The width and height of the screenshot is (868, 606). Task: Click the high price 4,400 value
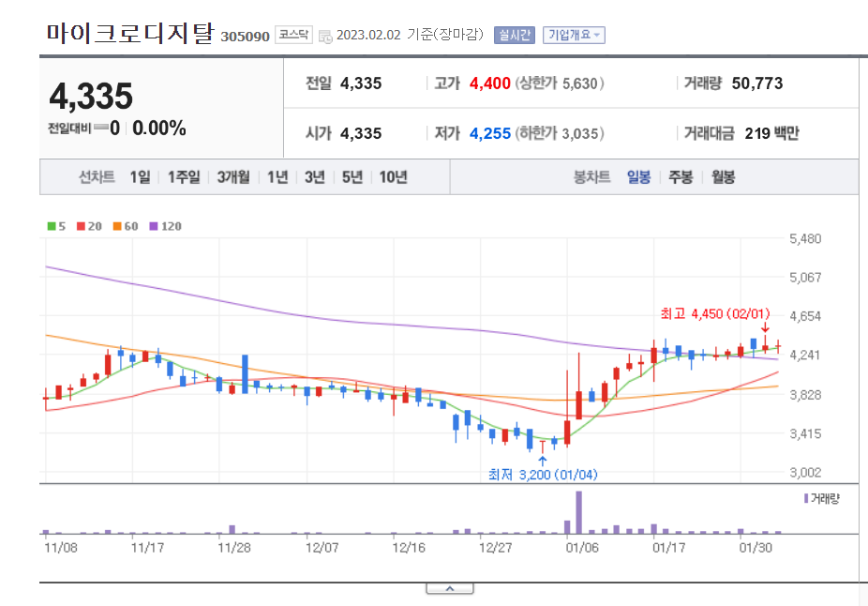pos(490,83)
